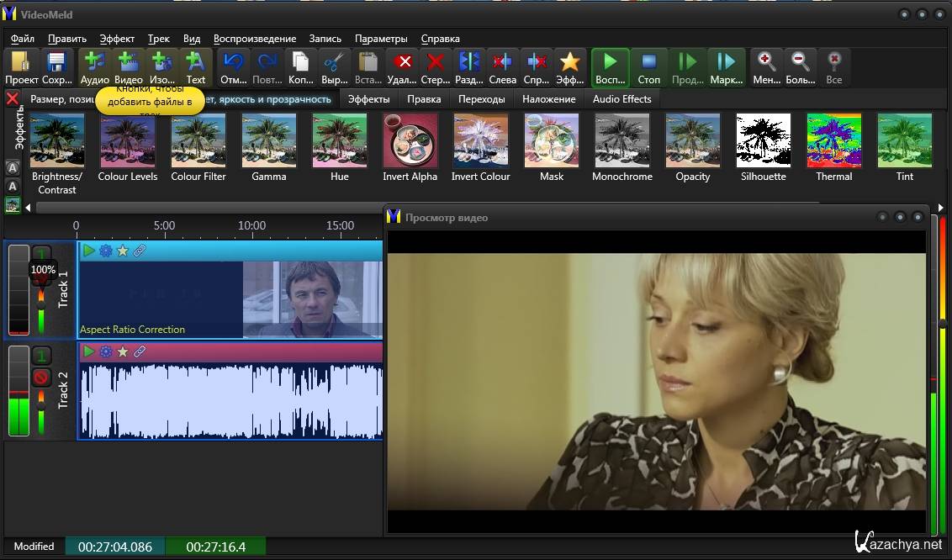Screen dimensions: 952x560
Task: Close the effects panel with the red X
Action: coord(13,99)
